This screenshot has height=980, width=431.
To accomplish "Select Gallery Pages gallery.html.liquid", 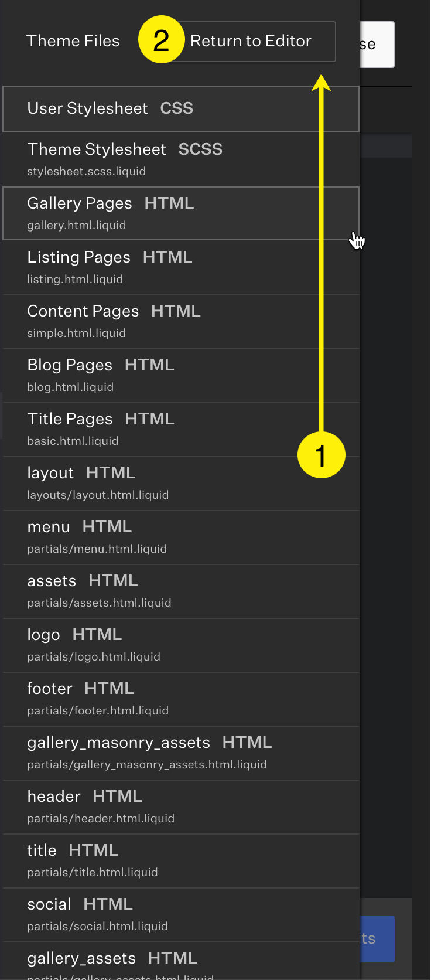I will [x=181, y=213].
